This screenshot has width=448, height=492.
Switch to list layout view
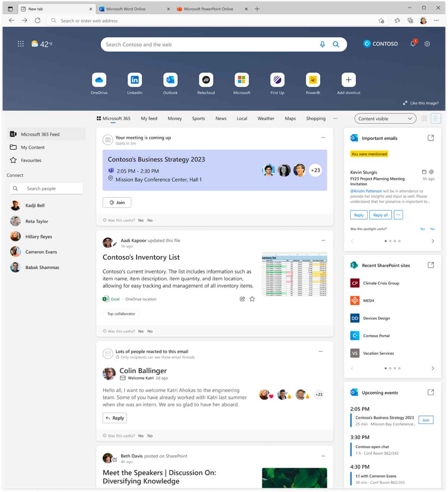coord(435,118)
